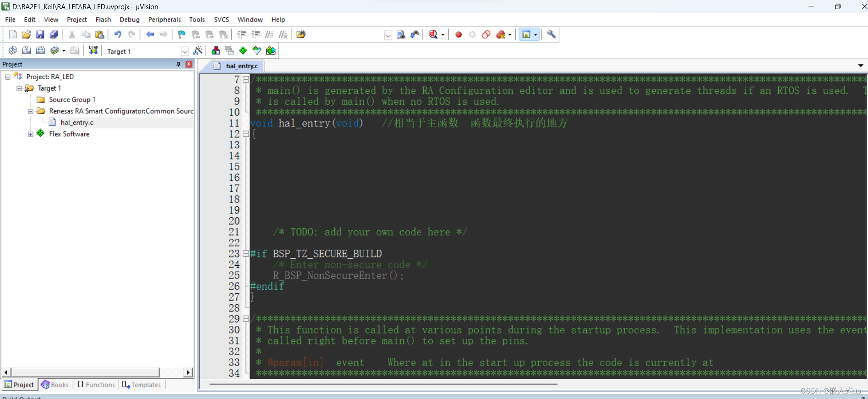
Task: Create a new file with the New icon
Action: point(13,34)
